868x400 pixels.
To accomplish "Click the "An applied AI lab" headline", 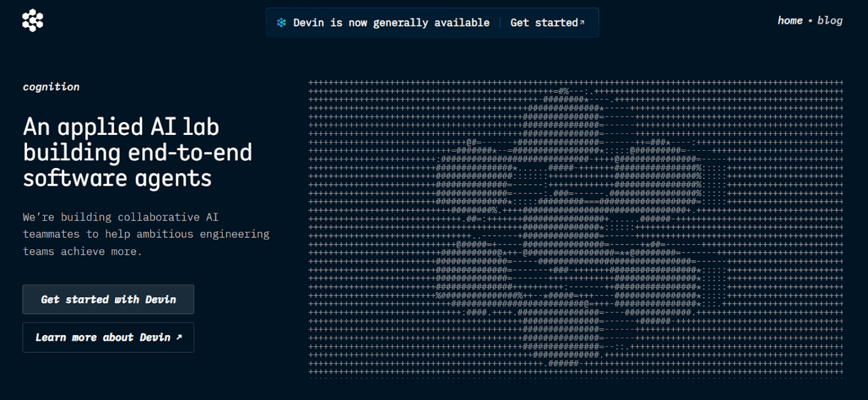I will 121,127.
